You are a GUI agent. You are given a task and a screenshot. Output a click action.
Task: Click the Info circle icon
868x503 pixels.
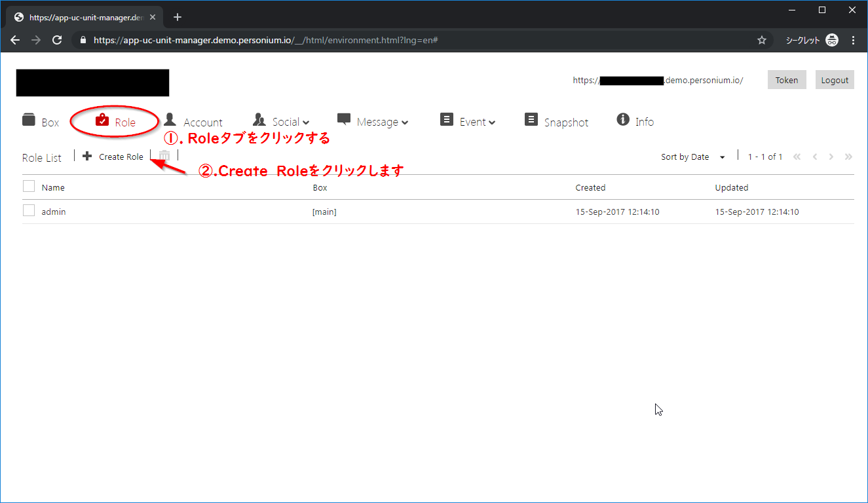click(623, 119)
